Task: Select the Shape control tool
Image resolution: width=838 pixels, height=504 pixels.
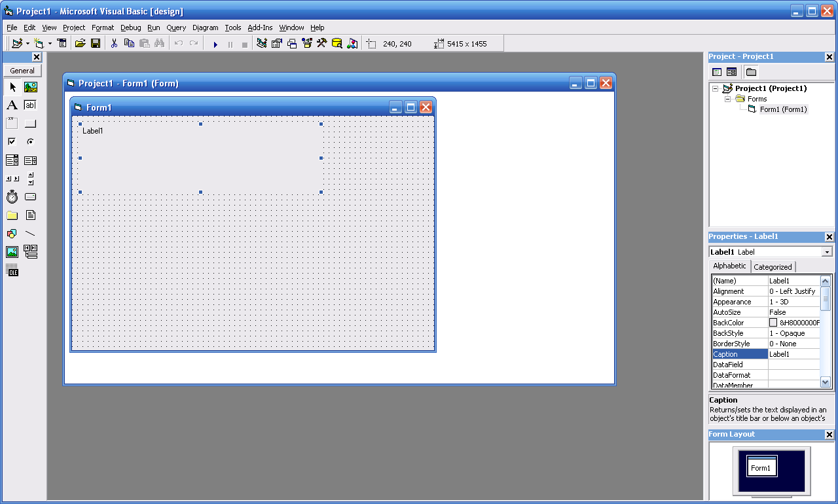Action: pyautogui.click(x=12, y=234)
